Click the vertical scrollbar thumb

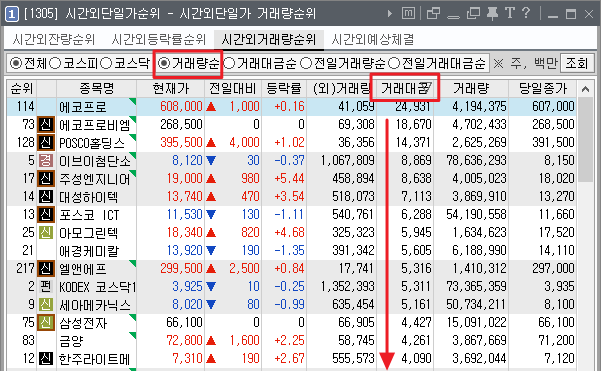[x=585, y=140]
